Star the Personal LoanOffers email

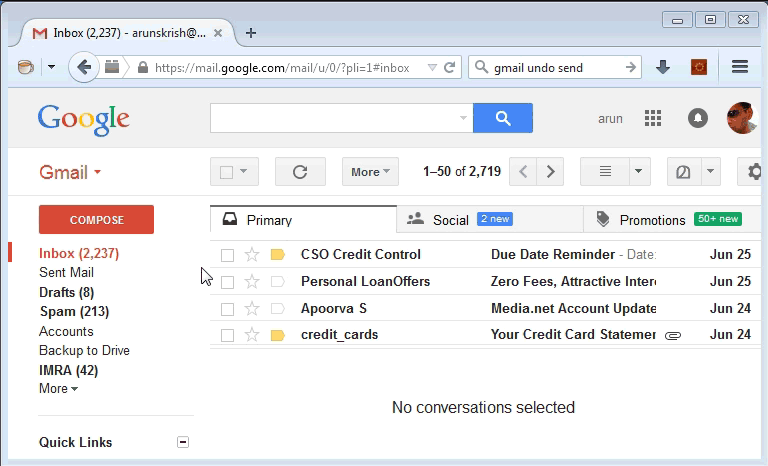pyautogui.click(x=252, y=281)
